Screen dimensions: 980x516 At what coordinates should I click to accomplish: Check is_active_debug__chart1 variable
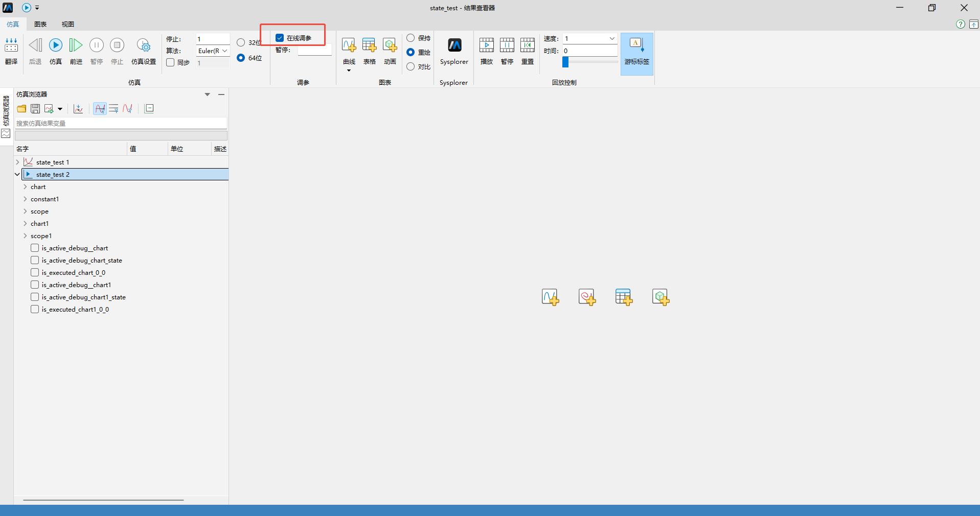[x=35, y=285]
